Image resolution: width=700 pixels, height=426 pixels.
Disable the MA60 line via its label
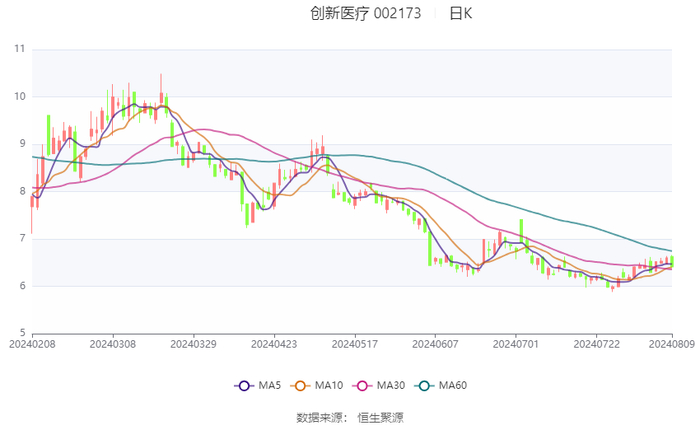[453, 386]
